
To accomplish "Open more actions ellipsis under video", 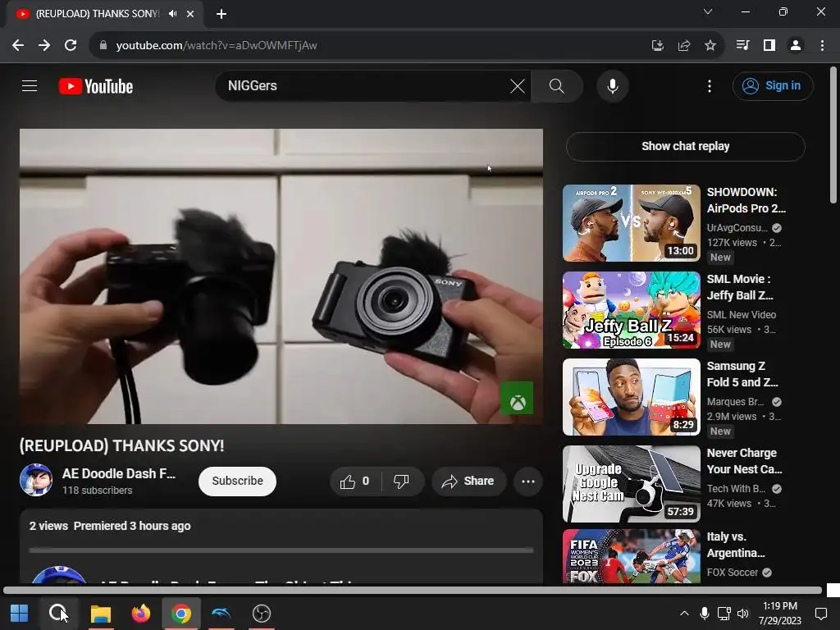I will click(x=527, y=481).
